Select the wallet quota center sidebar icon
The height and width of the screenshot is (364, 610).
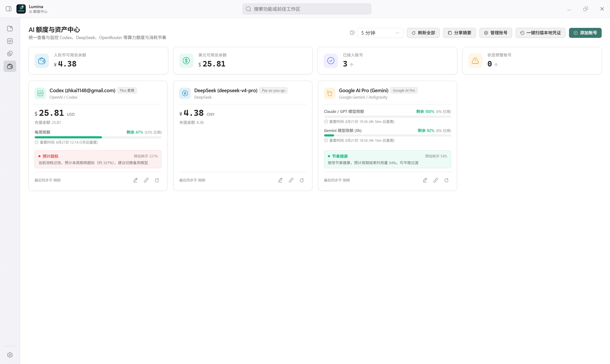pyautogui.click(x=10, y=66)
